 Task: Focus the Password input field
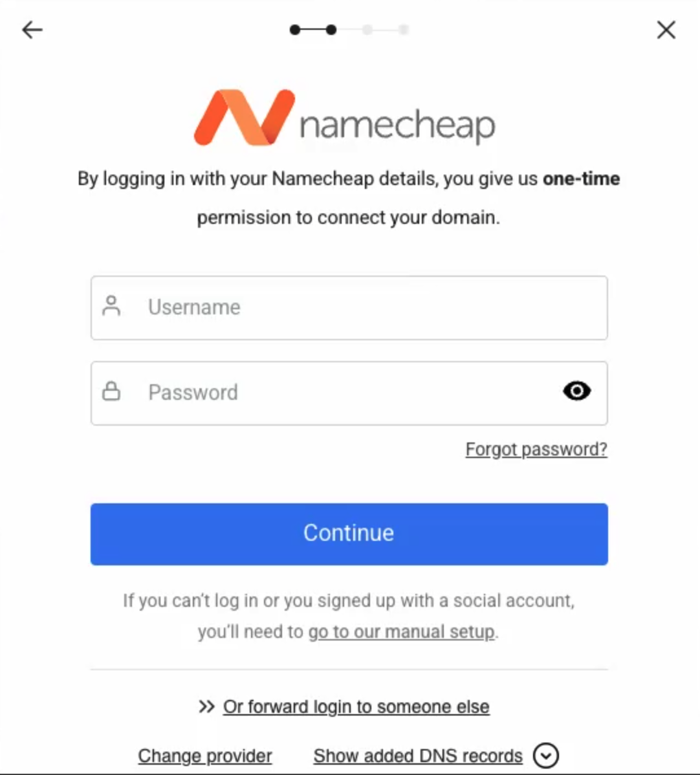[x=349, y=393]
